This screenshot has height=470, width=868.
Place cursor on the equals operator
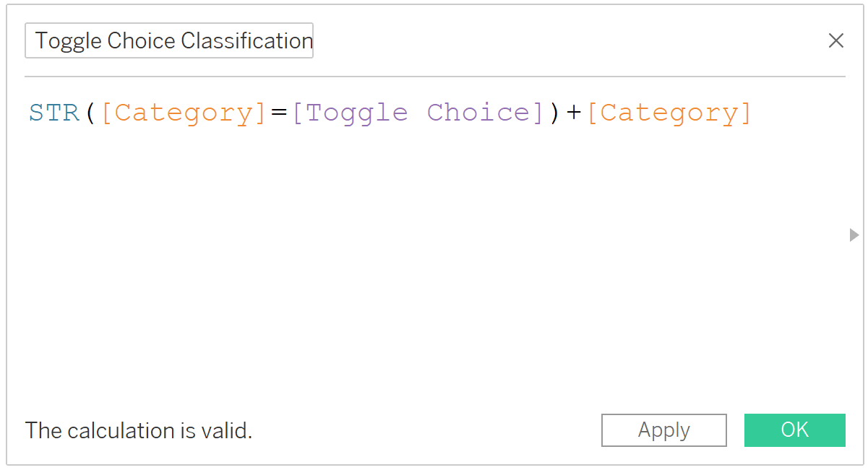(280, 113)
